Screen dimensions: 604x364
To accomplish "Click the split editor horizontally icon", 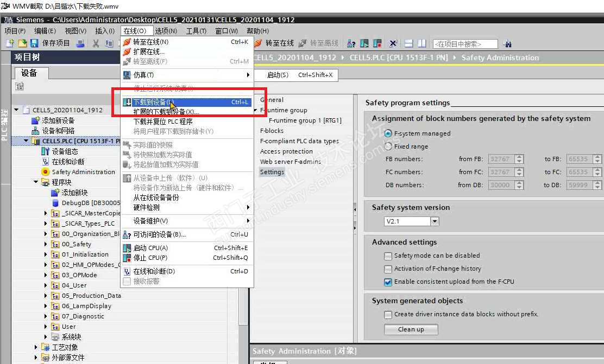I will point(408,43).
